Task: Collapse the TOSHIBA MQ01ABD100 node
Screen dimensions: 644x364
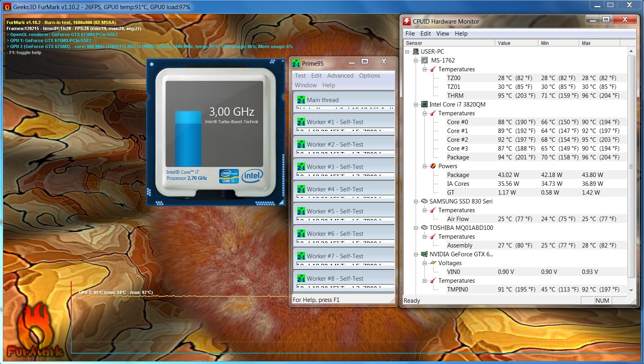Action: (416, 228)
